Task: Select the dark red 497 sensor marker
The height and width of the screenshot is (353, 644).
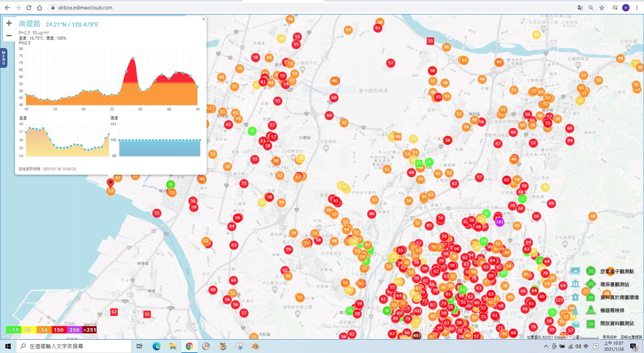Action: (417, 335)
